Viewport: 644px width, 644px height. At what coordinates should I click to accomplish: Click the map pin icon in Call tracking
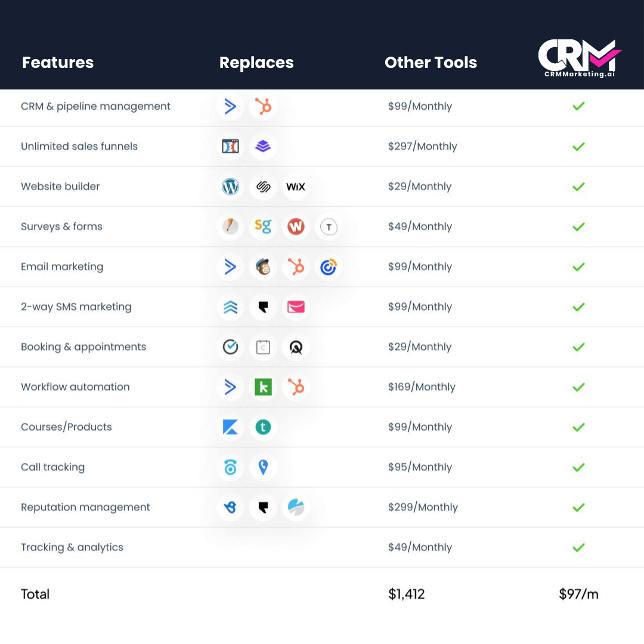pyautogui.click(x=263, y=467)
